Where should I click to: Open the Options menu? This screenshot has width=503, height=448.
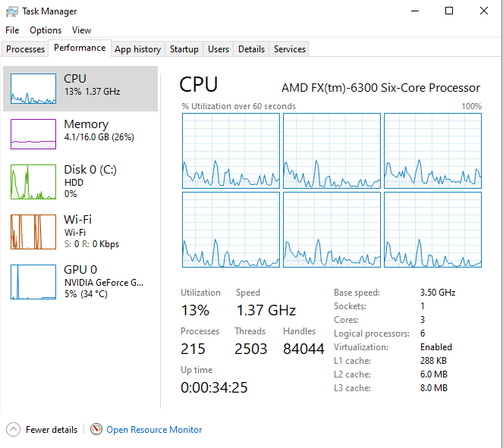point(46,30)
